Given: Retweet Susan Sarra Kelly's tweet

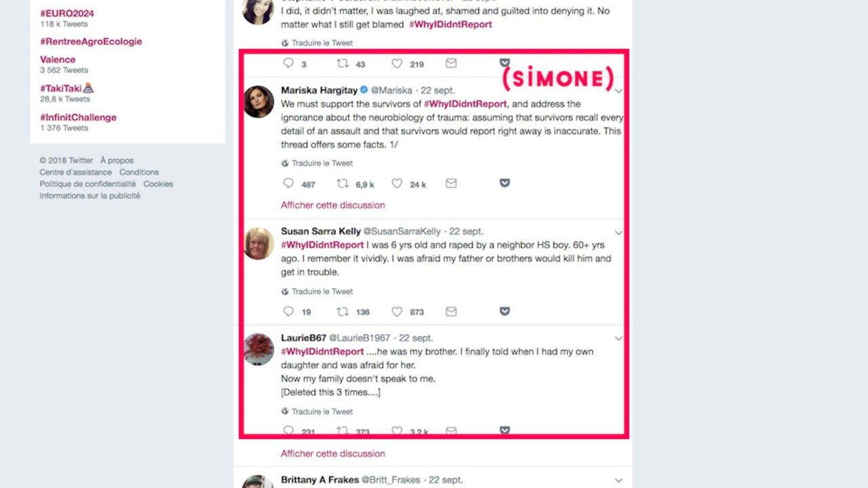Looking at the screenshot, I should click(343, 312).
